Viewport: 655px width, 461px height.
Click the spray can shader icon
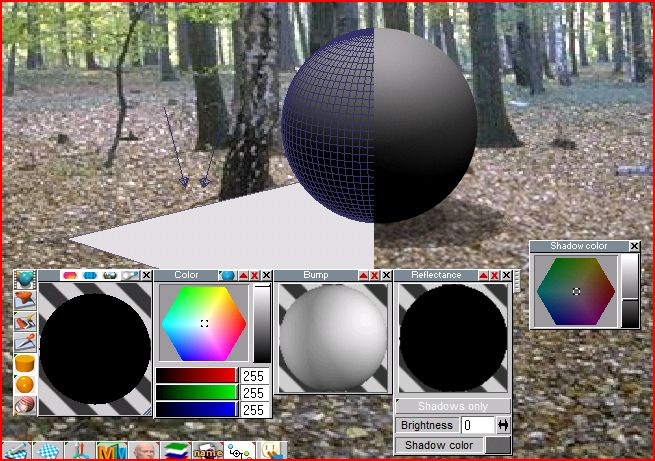tap(130, 276)
